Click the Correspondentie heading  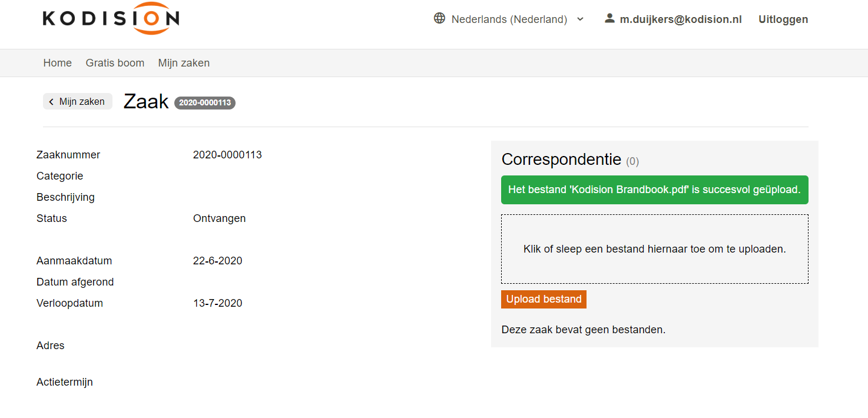561,159
